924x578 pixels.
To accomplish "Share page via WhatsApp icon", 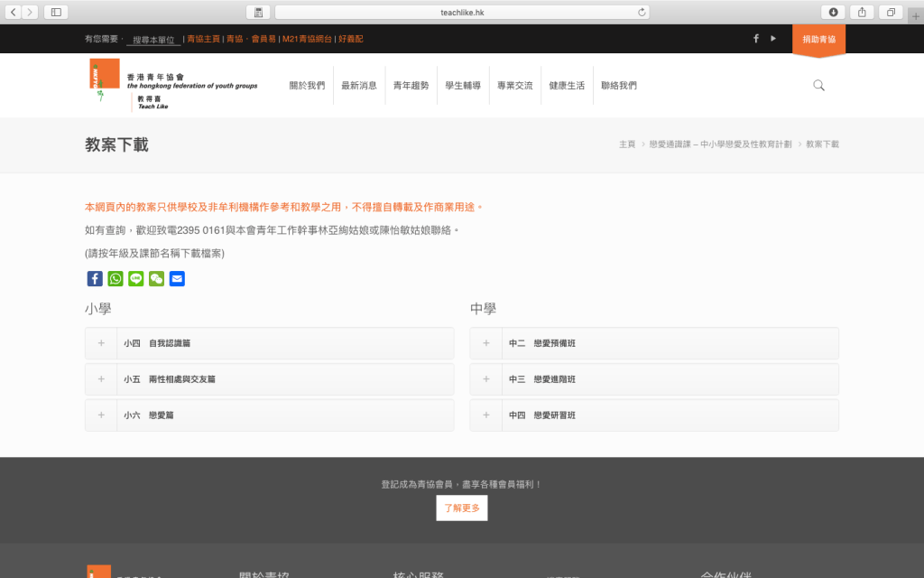I will point(115,278).
